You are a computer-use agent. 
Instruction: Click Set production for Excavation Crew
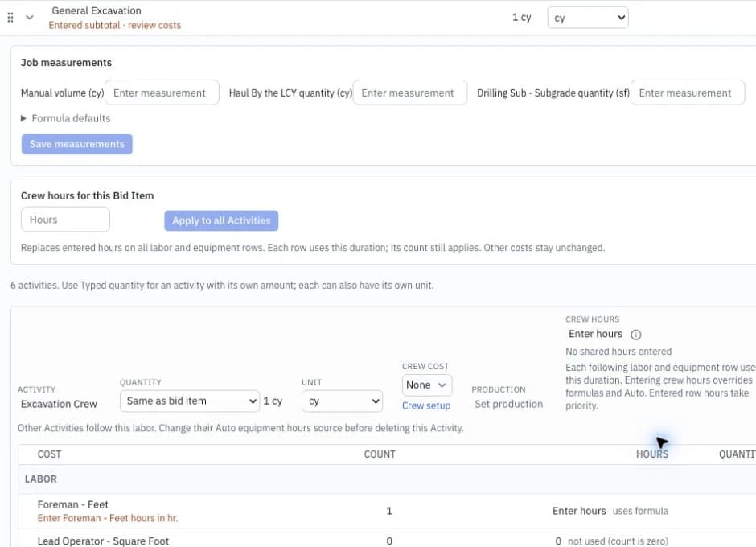pyautogui.click(x=508, y=404)
